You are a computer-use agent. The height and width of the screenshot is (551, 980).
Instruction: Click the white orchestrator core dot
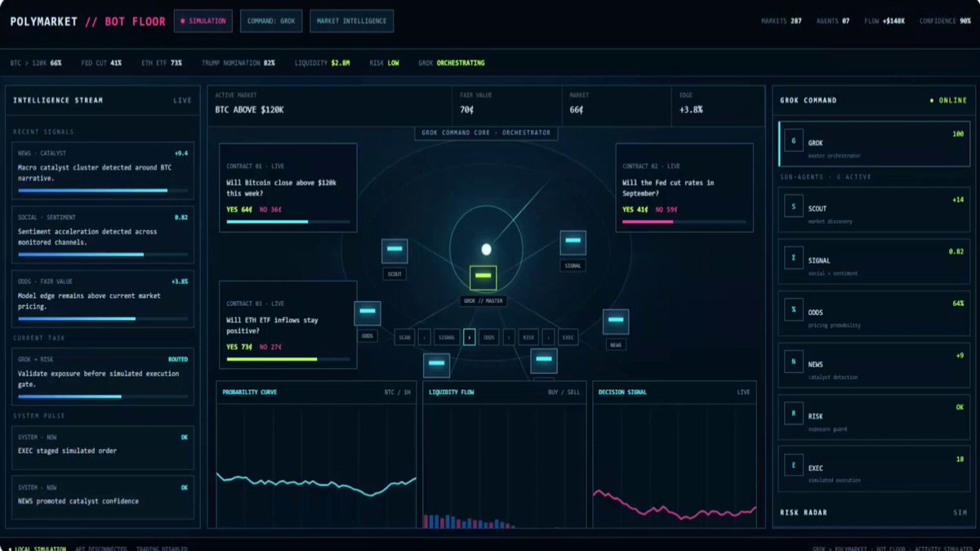487,249
